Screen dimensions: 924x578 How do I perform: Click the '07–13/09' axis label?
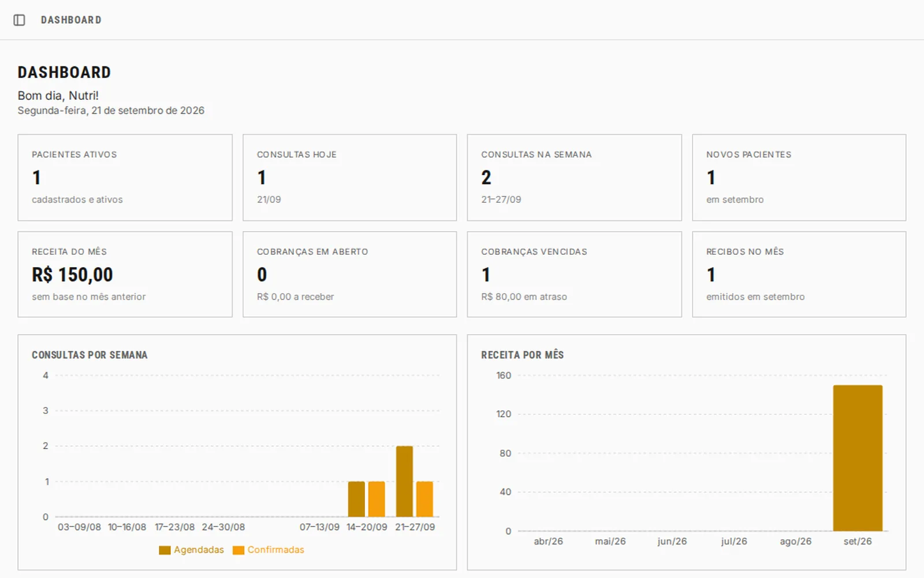tap(319, 527)
